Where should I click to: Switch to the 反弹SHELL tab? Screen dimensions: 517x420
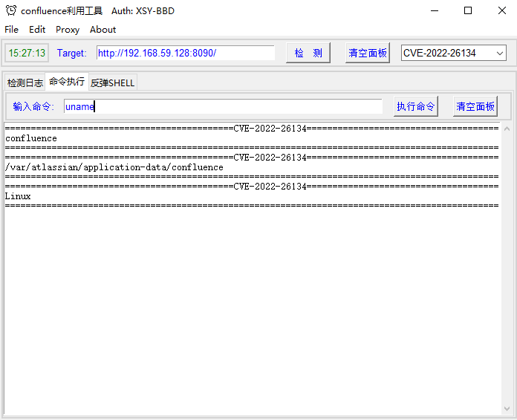[x=112, y=83]
